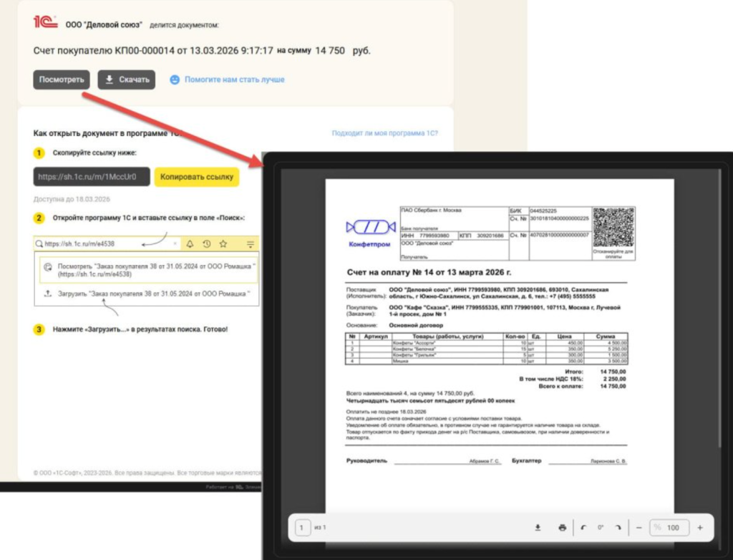Click the text ПАО Сбербанк г. Москва
The width and height of the screenshot is (733, 560).
[431, 211]
